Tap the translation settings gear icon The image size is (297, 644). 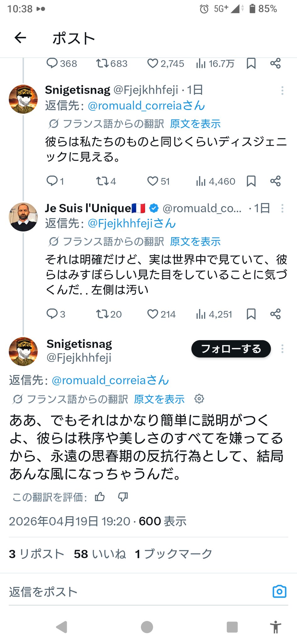click(x=199, y=399)
